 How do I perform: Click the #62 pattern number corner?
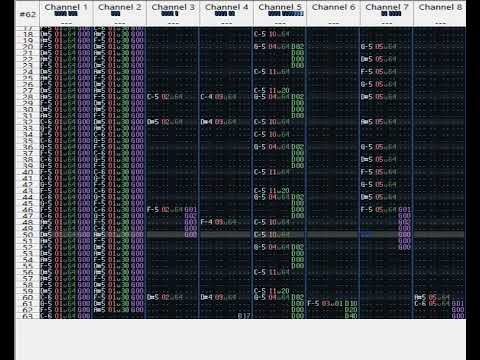(27, 14)
